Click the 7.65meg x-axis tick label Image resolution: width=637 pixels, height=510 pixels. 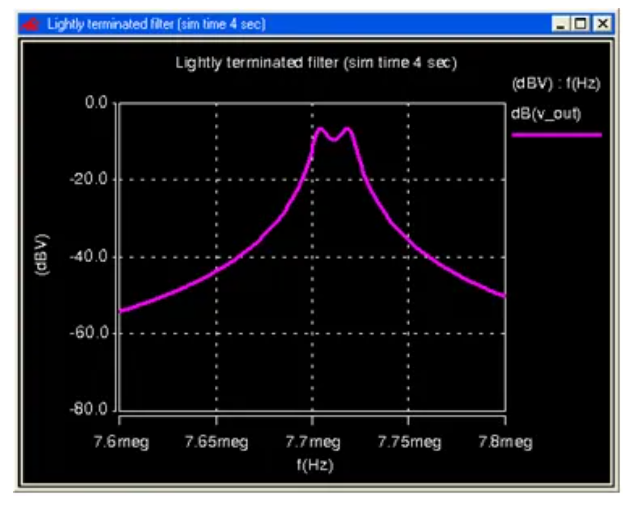tap(216, 441)
